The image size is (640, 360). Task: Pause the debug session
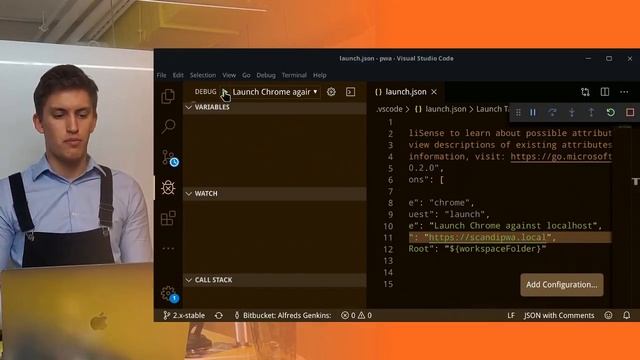coord(533,112)
